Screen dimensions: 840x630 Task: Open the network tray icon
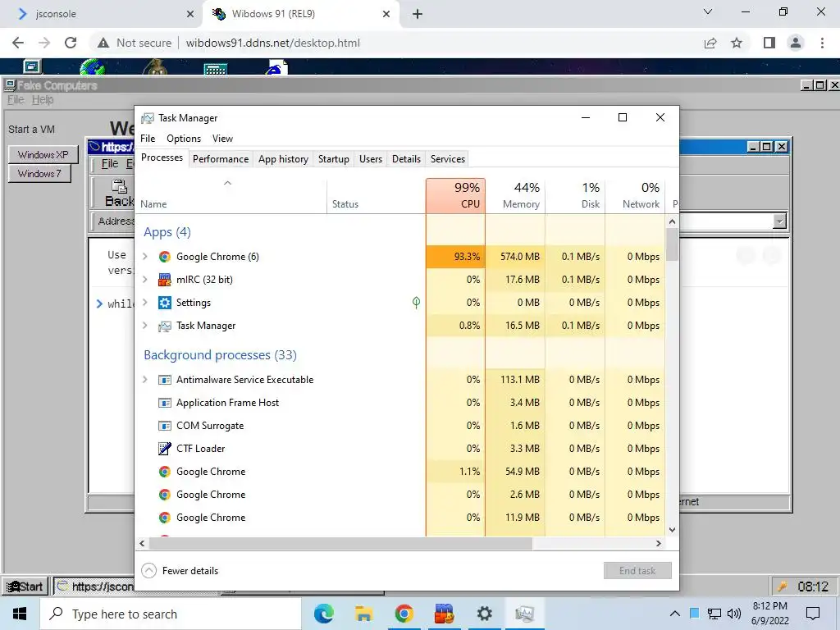pos(714,614)
